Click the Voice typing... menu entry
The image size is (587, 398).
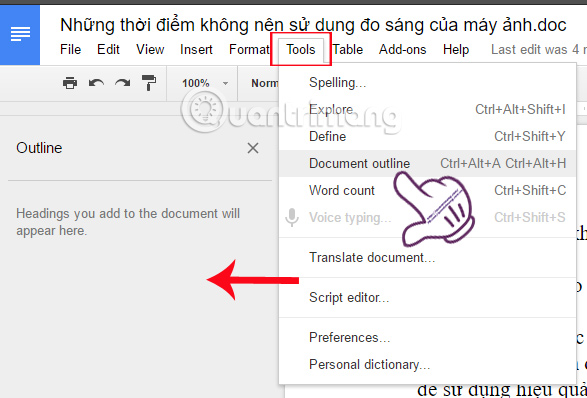point(428,218)
